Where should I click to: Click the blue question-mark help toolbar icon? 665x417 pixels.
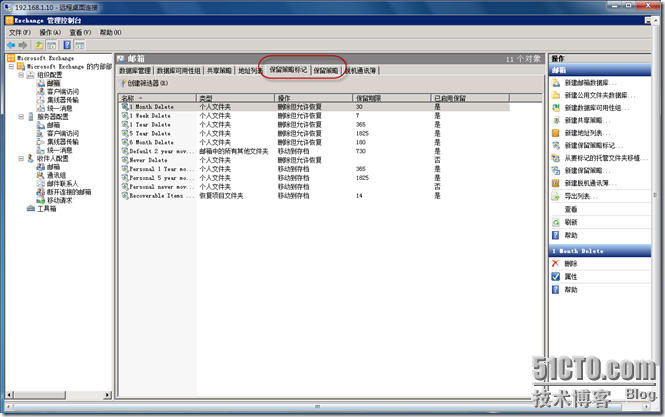[67, 45]
